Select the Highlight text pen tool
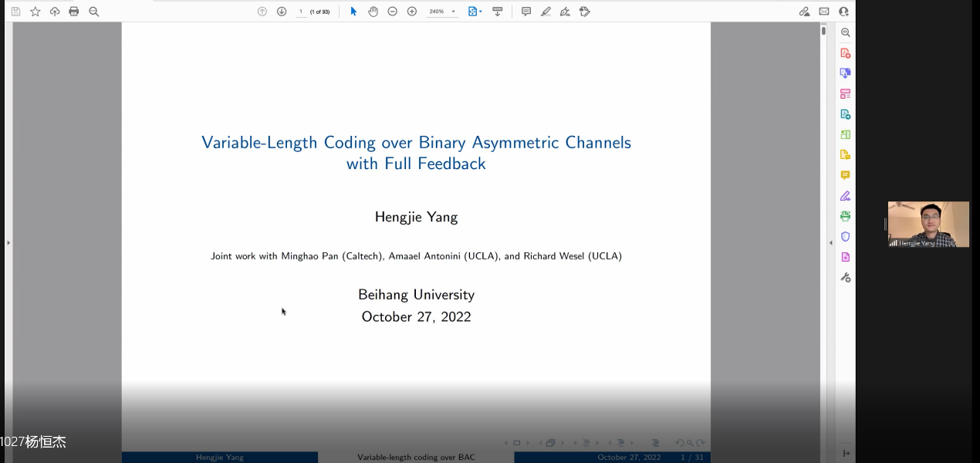Screen dimensions: 980x463 click(546, 12)
